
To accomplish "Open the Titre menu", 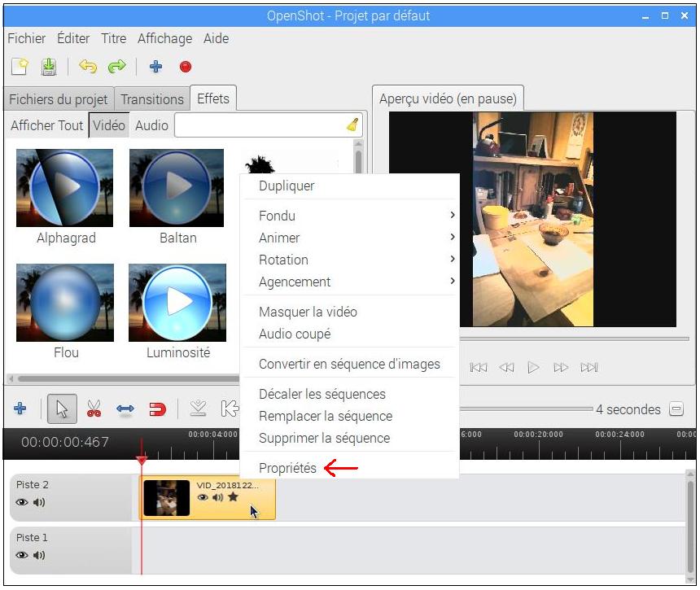I will [x=113, y=38].
